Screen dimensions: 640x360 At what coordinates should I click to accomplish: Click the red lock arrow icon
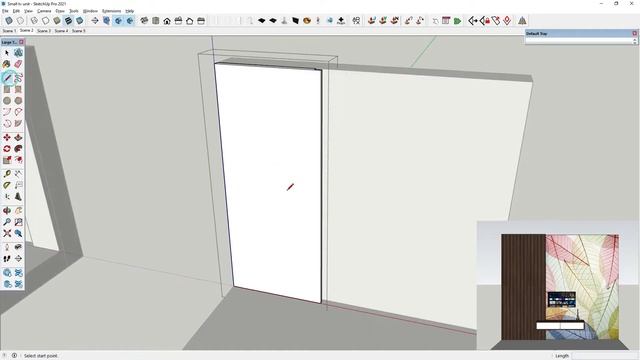click(484, 20)
